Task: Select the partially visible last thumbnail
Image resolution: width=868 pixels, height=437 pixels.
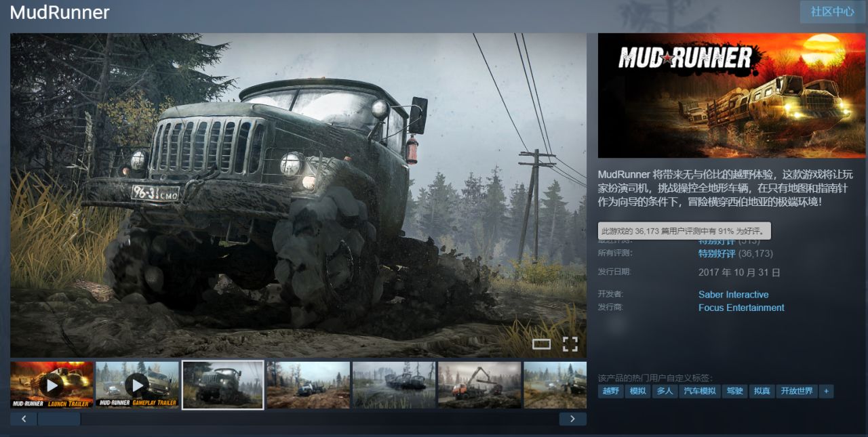Action: [555, 385]
